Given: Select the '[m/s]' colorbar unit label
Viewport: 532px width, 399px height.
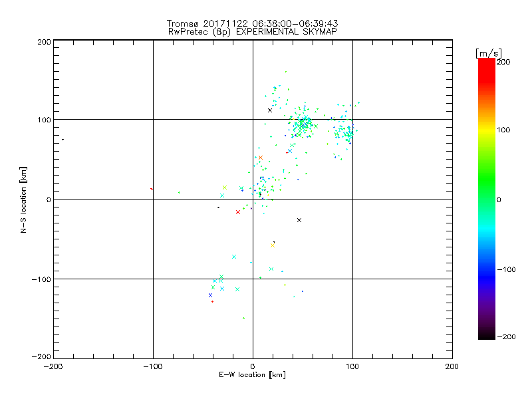Looking at the screenshot, I should tap(489, 53).
